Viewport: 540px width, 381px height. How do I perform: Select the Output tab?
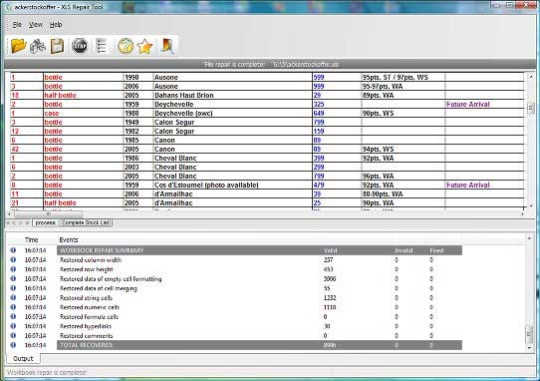(23, 359)
